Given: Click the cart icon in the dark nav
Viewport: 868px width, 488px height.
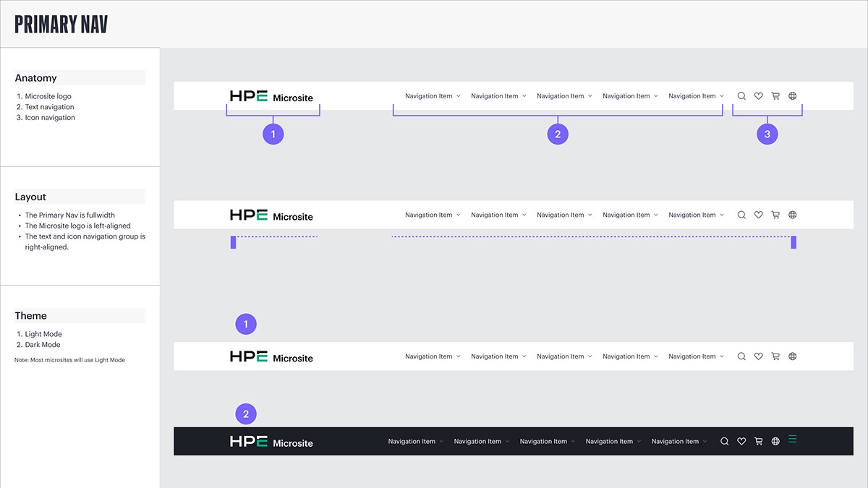Looking at the screenshot, I should pyautogui.click(x=758, y=440).
